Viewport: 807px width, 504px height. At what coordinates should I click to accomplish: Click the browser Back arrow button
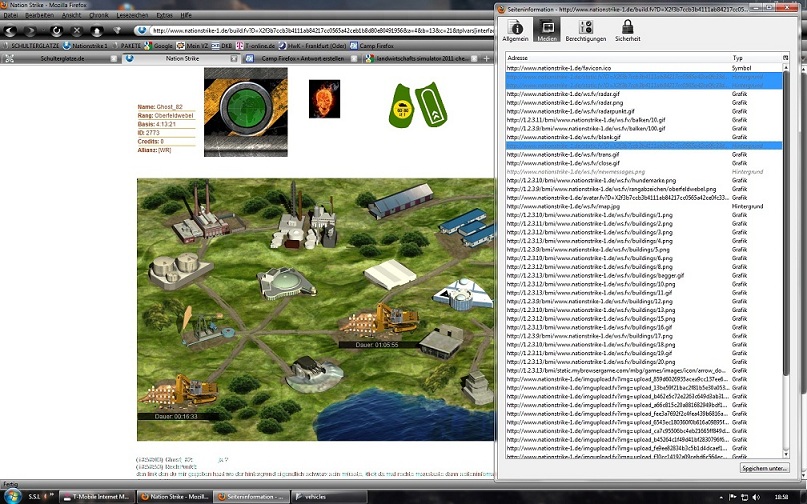coord(10,31)
